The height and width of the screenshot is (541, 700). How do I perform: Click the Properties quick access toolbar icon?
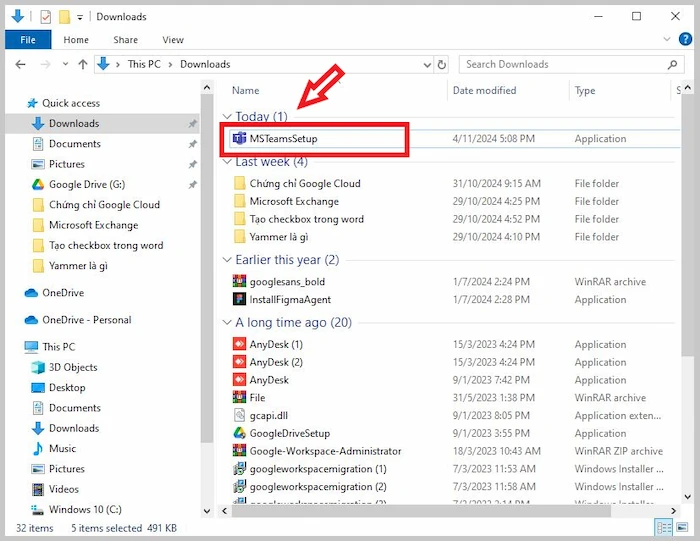[x=46, y=17]
